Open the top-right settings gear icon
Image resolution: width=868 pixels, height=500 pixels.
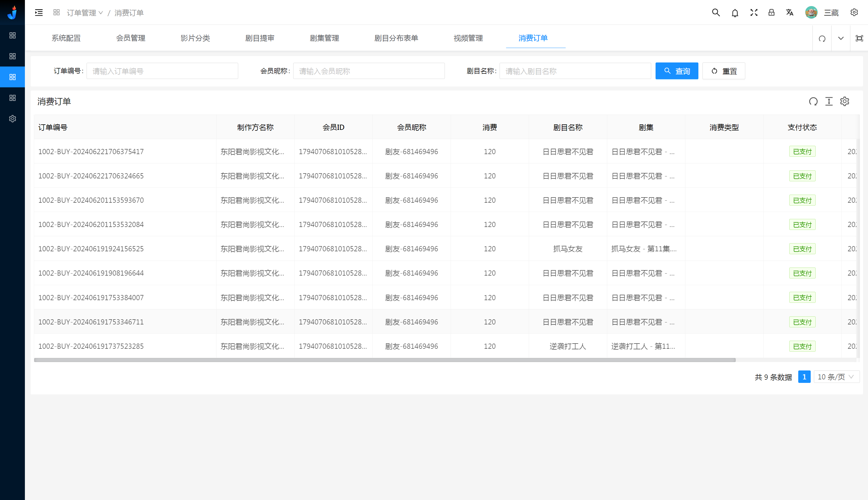coord(854,13)
